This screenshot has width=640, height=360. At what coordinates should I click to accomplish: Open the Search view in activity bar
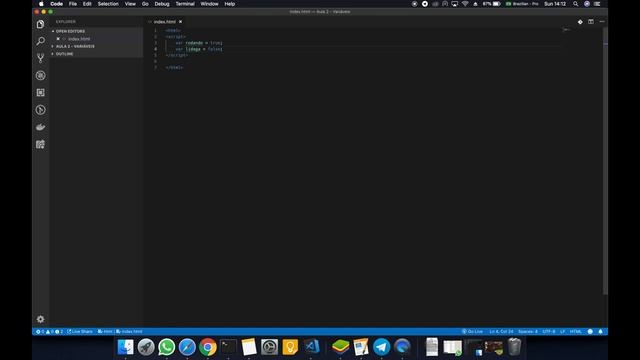point(40,41)
